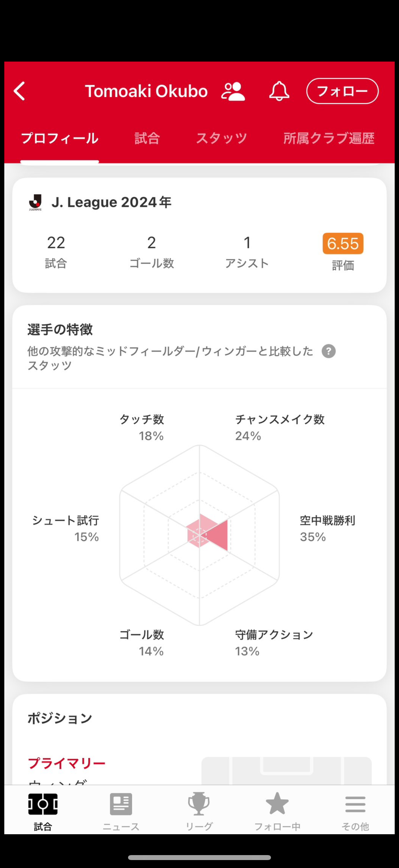Select the プロフィール tab
This screenshot has height=868, width=399.
(x=60, y=138)
